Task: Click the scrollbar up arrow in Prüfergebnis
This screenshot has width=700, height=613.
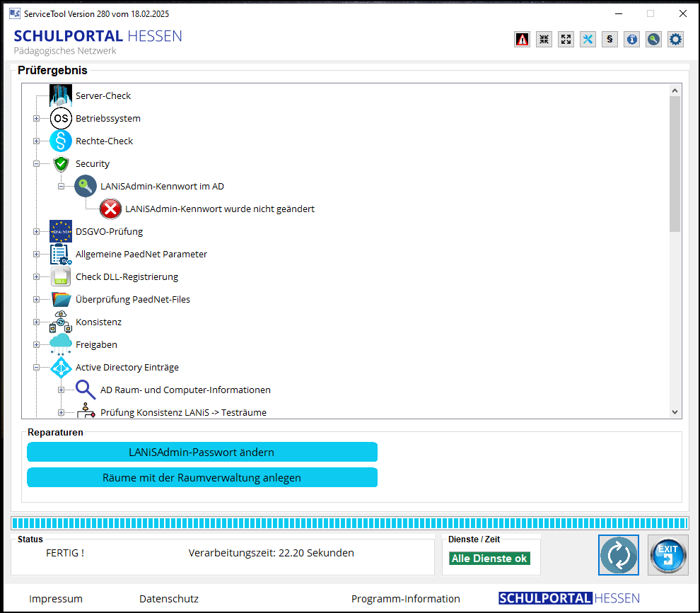Action: pyautogui.click(x=675, y=91)
